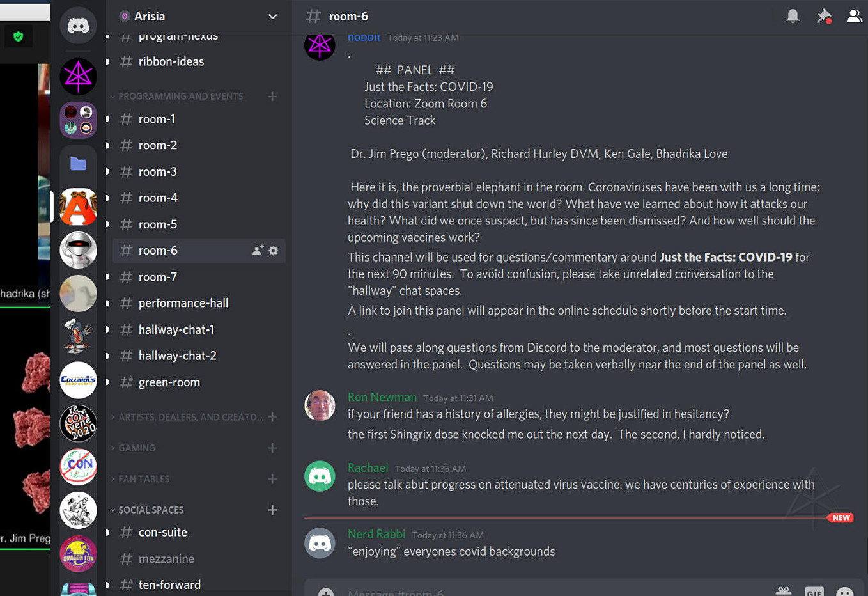Toggle notification bell for room-6
The image size is (868, 596).
coord(793,16)
